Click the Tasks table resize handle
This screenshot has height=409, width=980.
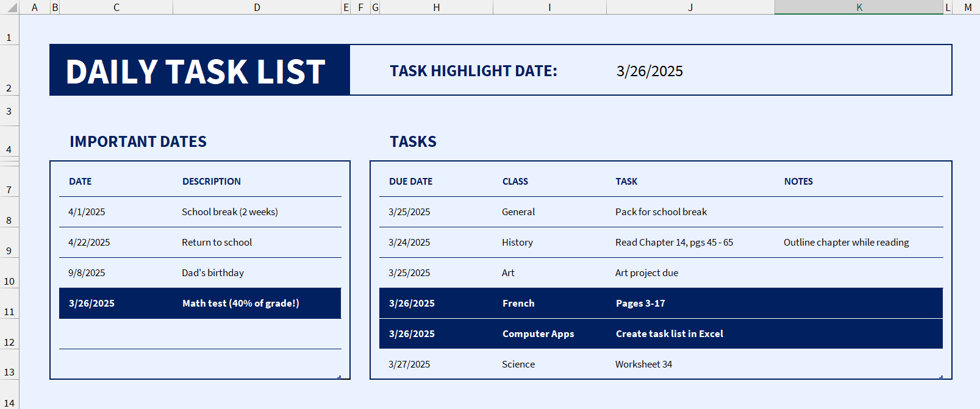pos(941,377)
